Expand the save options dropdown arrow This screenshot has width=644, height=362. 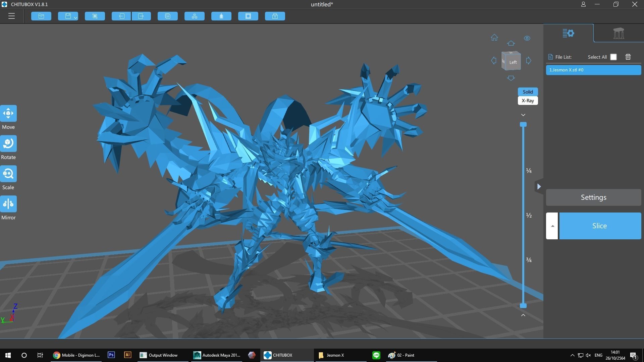(76, 17)
